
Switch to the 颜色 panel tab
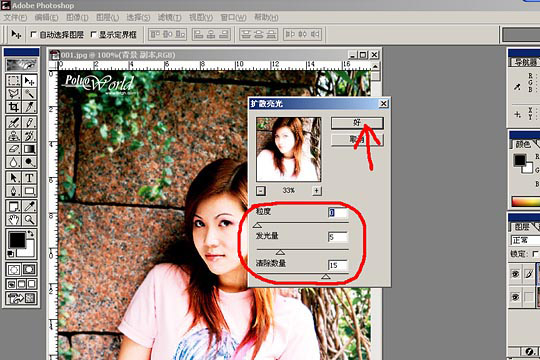522,144
